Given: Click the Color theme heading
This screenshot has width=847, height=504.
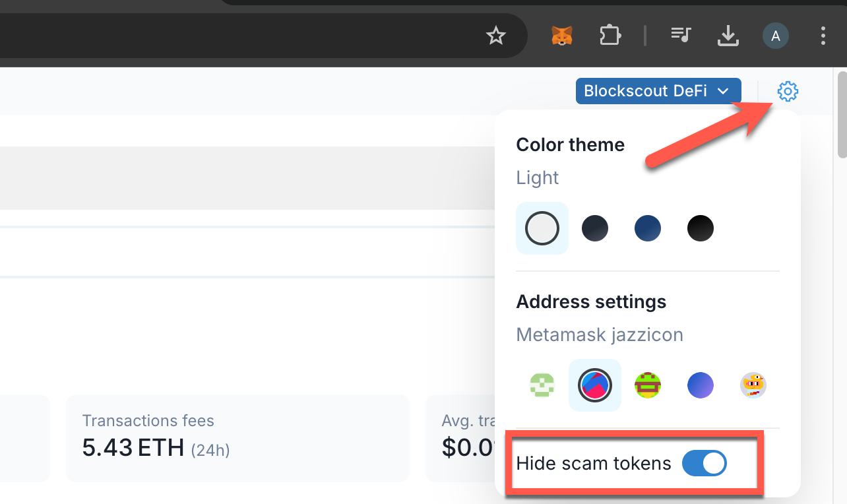Looking at the screenshot, I should (570, 144).
